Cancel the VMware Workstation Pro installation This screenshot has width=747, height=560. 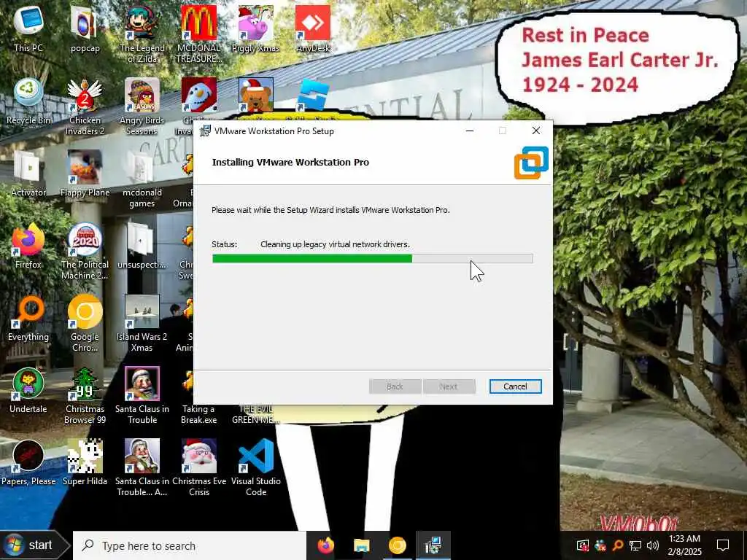pos(515,386)
